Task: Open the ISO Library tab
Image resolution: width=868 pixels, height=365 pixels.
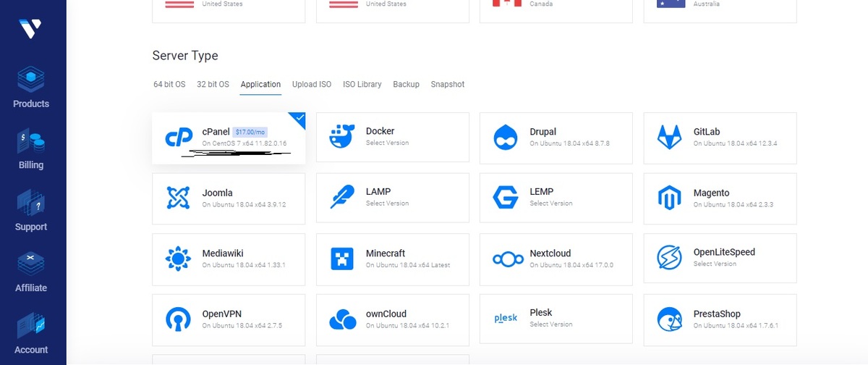Action: [x=362, y=85]
